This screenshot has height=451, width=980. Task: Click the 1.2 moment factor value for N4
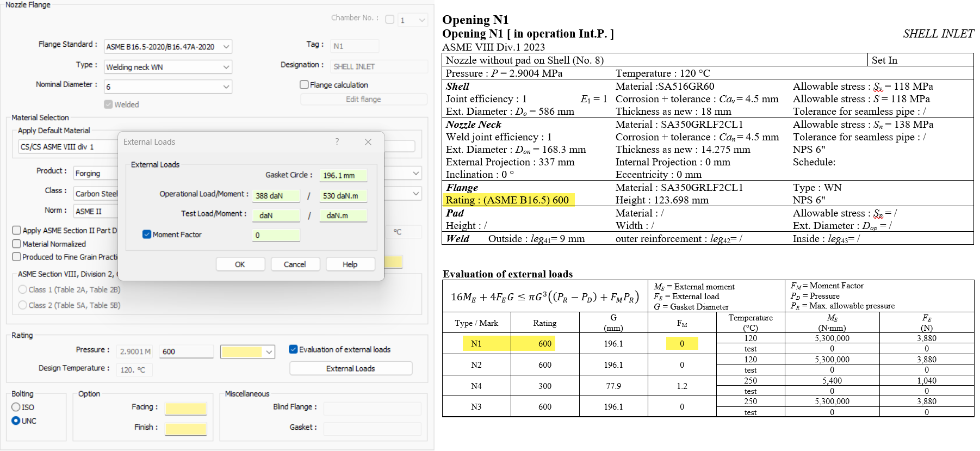[x=682, y=386]
